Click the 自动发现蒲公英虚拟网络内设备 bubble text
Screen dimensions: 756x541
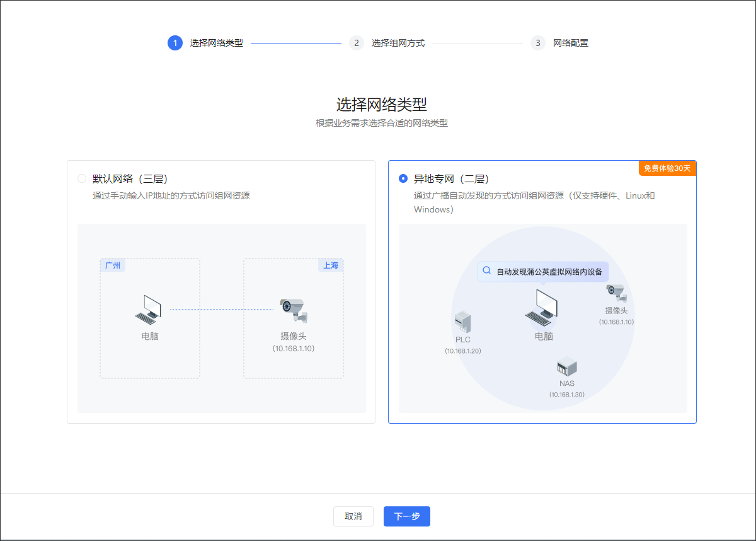coord(549,272)
